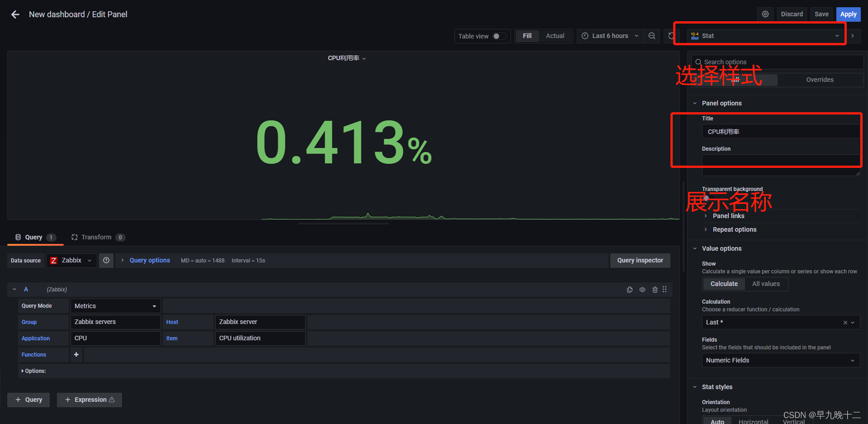
Task: Open the Calculation Last * dropdown
Action: pos(781,322)
